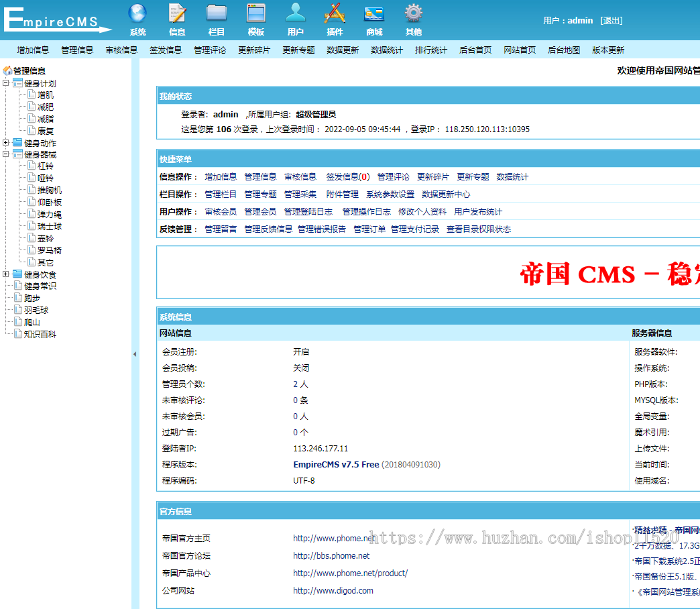
Task: Click the page icon beside 知识百科
Action: 18,334
